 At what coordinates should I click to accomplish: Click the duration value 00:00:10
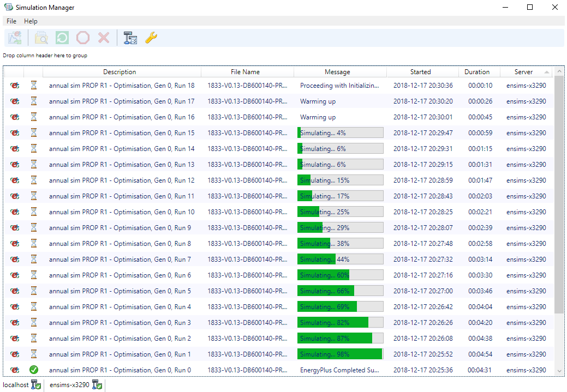click(480, 86)
